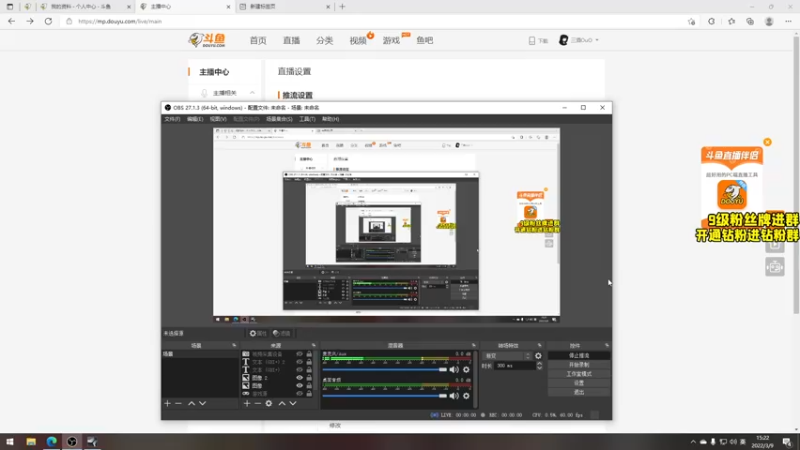Open Microsoft Edge from the taskbar
This screenshot has width=800, height=450.
(52, 442)
